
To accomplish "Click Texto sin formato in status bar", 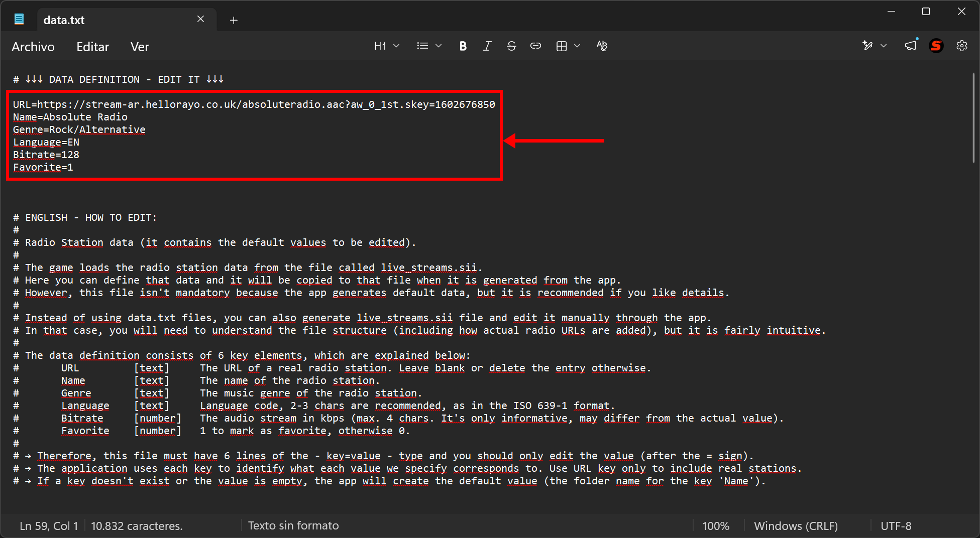I will coord(293,525).
